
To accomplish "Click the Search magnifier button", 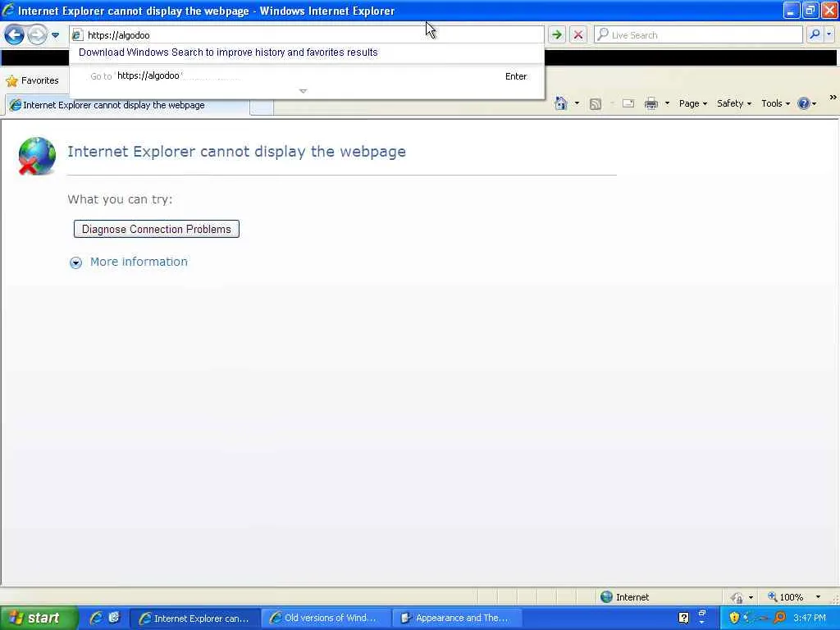I will pyautogui.click(x=815, y=34).
